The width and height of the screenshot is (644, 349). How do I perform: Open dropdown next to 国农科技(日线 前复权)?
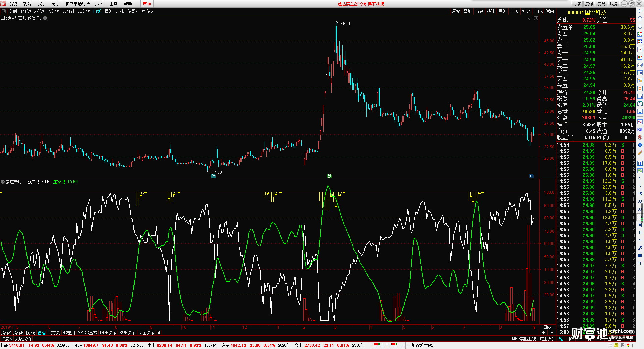(45, 18)
